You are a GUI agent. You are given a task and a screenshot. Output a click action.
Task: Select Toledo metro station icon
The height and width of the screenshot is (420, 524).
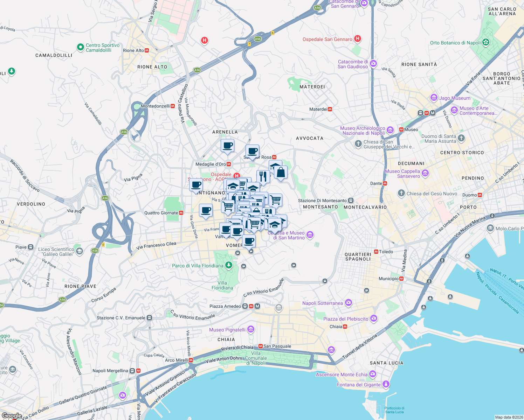(376, 252)
